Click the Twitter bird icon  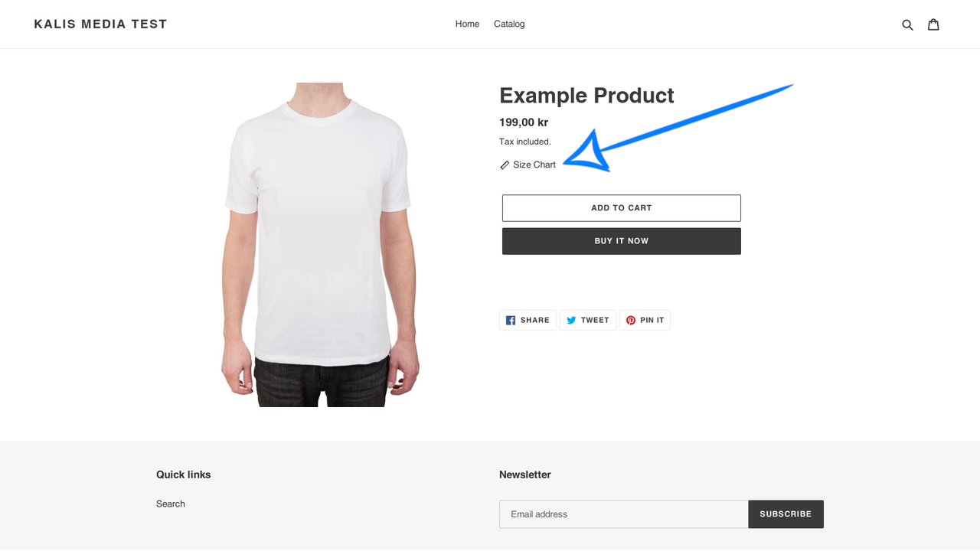coord(570,320)
